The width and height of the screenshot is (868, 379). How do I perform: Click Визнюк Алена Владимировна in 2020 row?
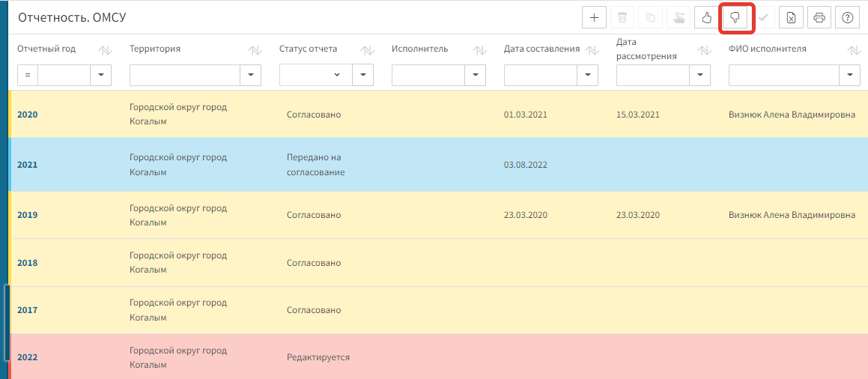[x=792, y=115]
